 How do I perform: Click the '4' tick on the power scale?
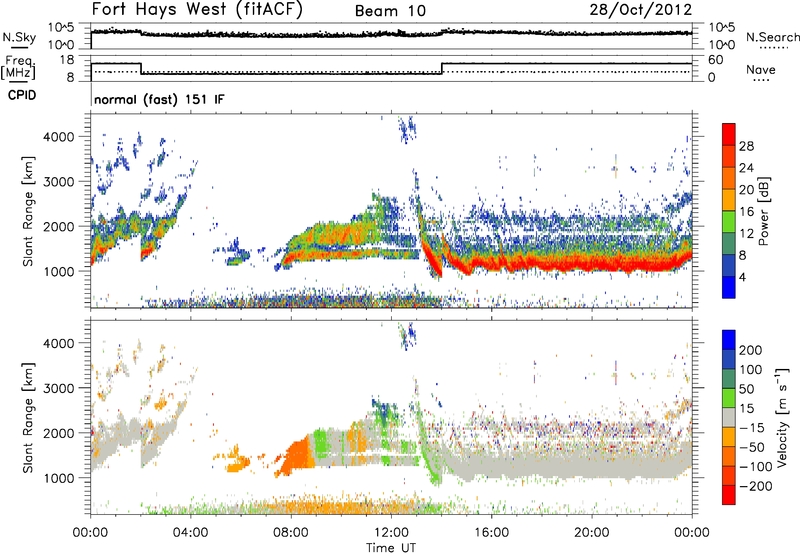[x=742, y=277]
